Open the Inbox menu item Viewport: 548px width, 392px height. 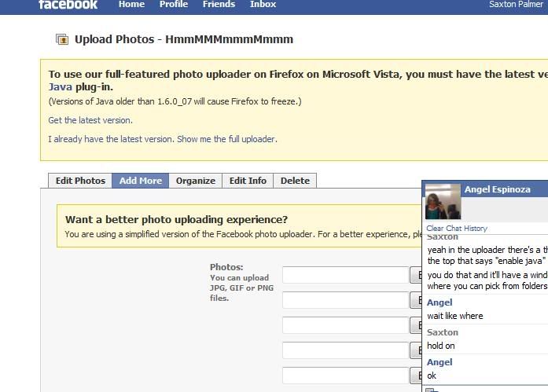click(x=263, y=4)
